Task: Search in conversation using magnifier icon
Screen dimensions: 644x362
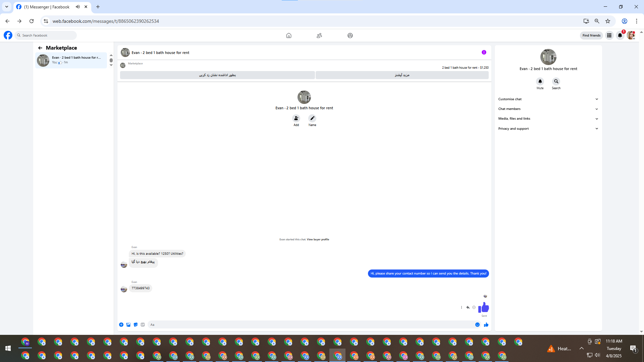Action: (556, 81)
